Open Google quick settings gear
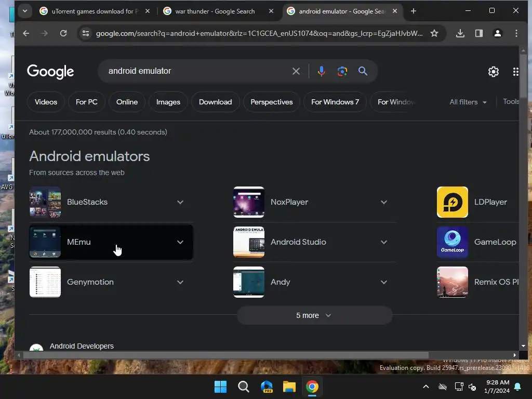Image resolution: width=532 pixels, height=399 pixels. pyautogui.click(x=494, y=72)
